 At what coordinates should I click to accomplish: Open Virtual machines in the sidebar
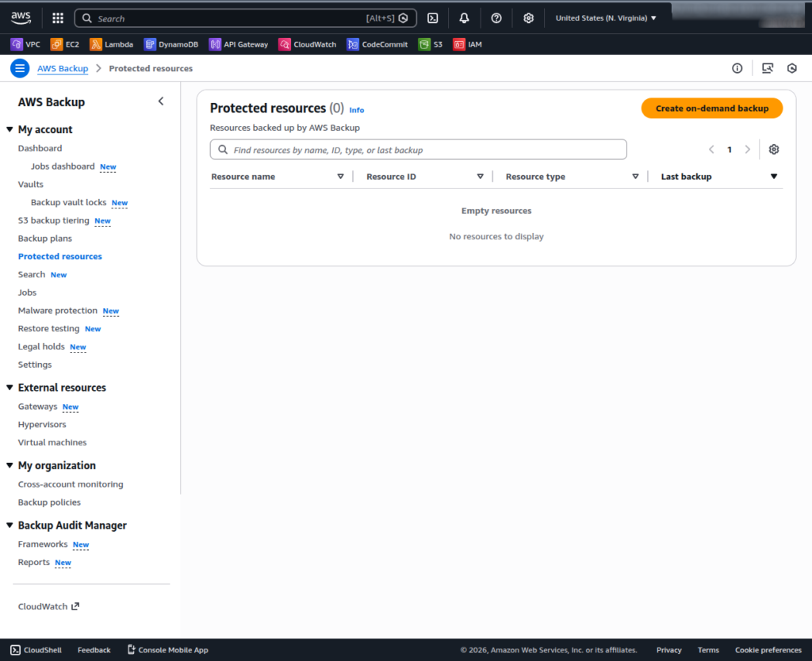pos(52,442)
